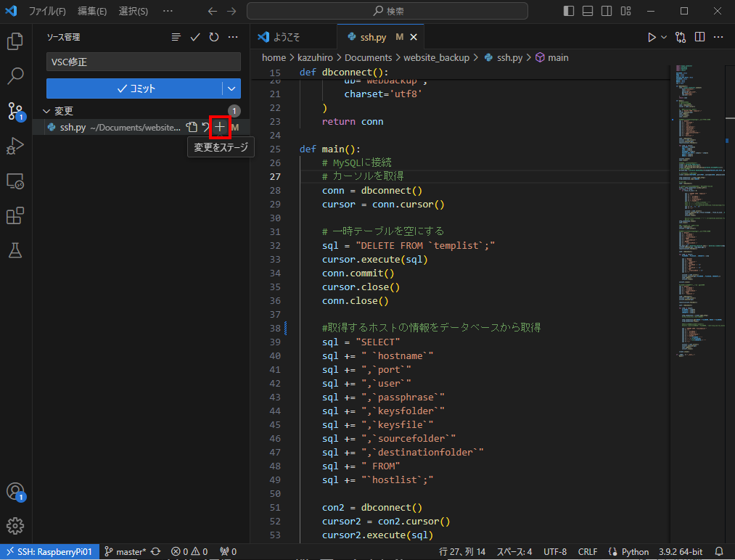Open the ファイル(F) menu

click(46, 12)
